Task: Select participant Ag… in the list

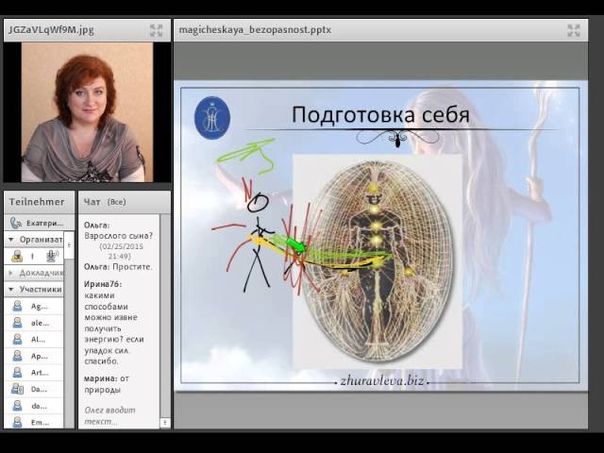Action: (33, 306)
